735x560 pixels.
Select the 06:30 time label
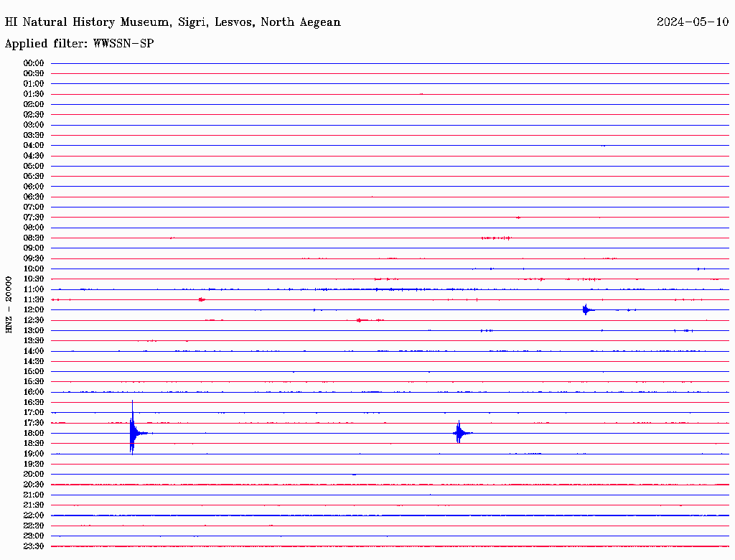[34, 197]
